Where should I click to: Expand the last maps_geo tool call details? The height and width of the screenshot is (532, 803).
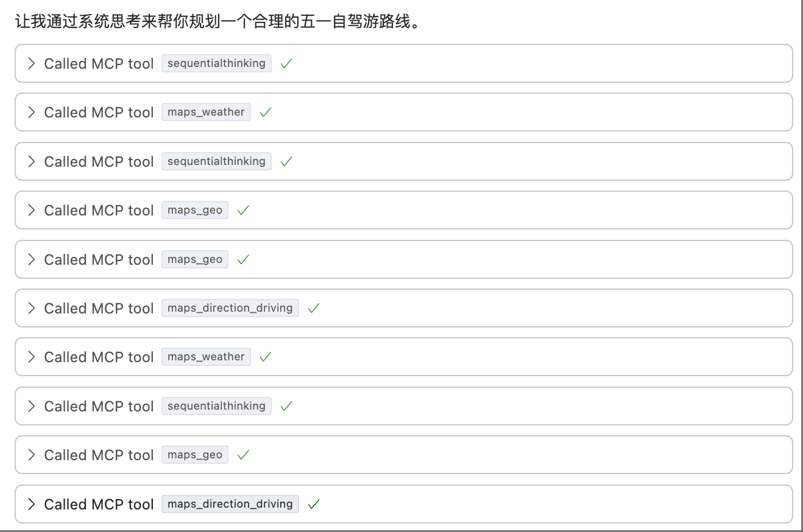[31, 455]
